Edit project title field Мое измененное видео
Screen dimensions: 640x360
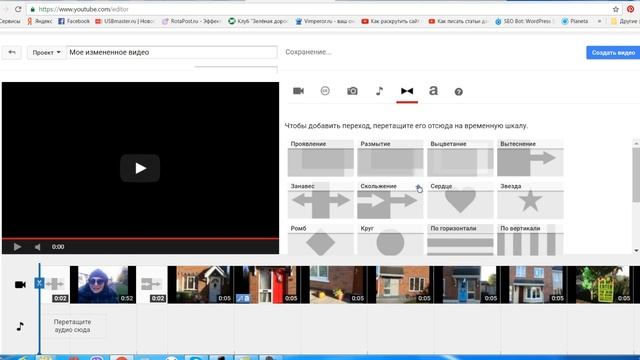(x=171, y=52)
